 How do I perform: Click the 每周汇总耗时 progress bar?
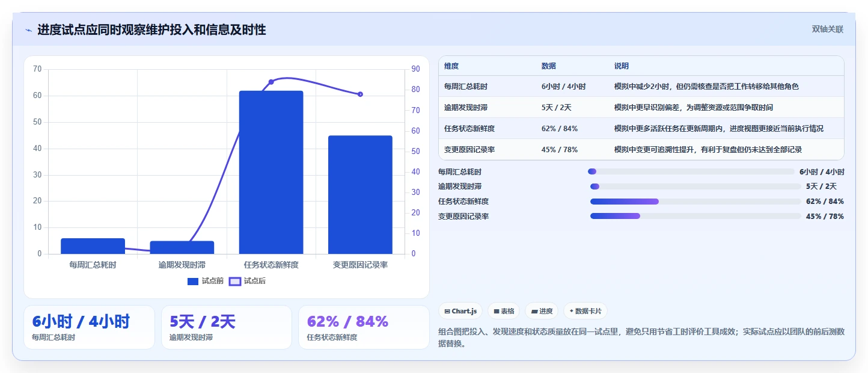(x=691, y=171)
